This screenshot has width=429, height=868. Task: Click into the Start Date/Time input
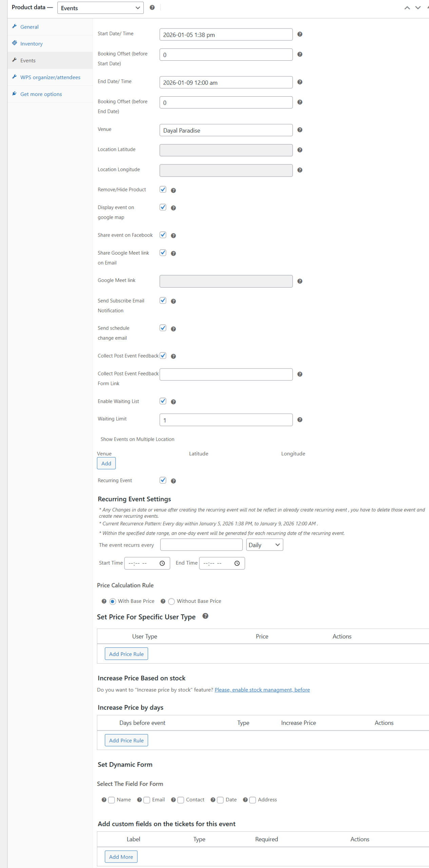[226, 35]
